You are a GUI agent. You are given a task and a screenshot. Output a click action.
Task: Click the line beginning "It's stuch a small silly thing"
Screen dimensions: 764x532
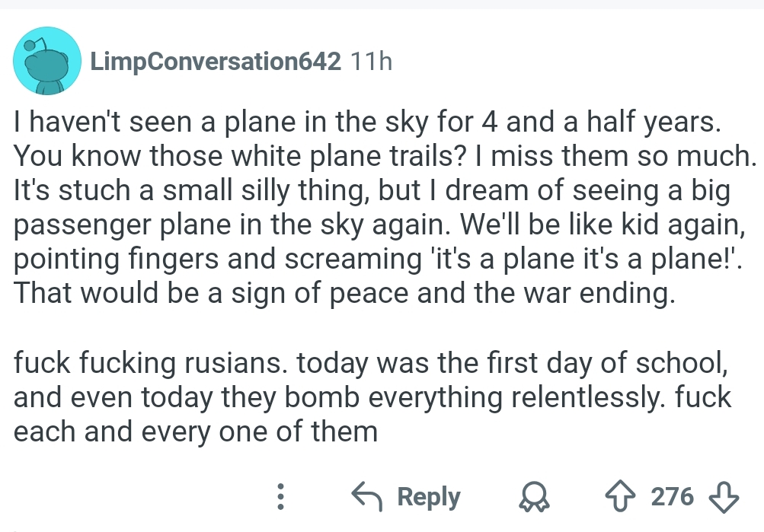[372, 190]
